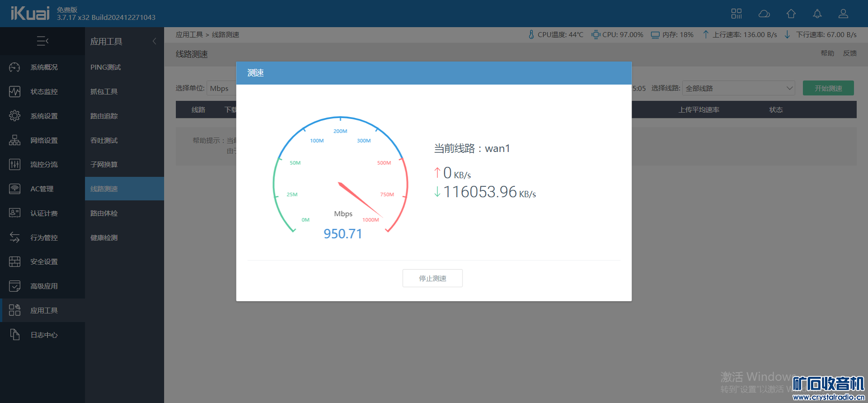Open user account icon
Image resolution: width=868 pixels, height=403 pixels.
pyautogui.click(x=843, y=14)
